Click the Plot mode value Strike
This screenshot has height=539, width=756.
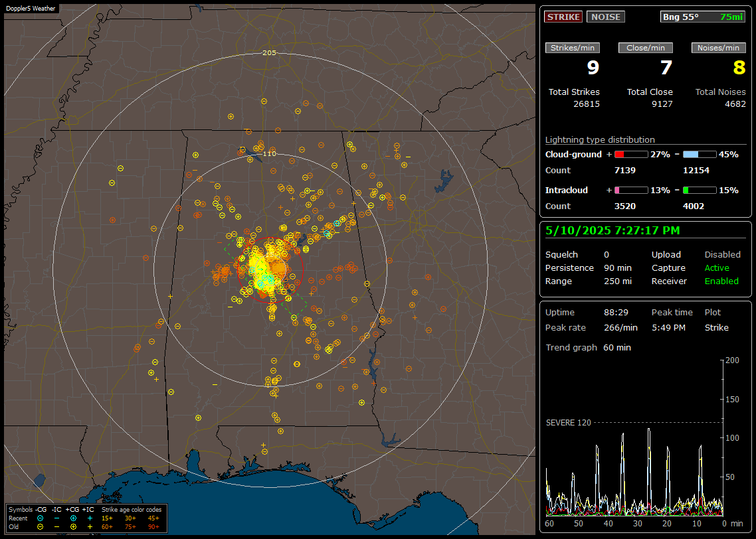716,327
